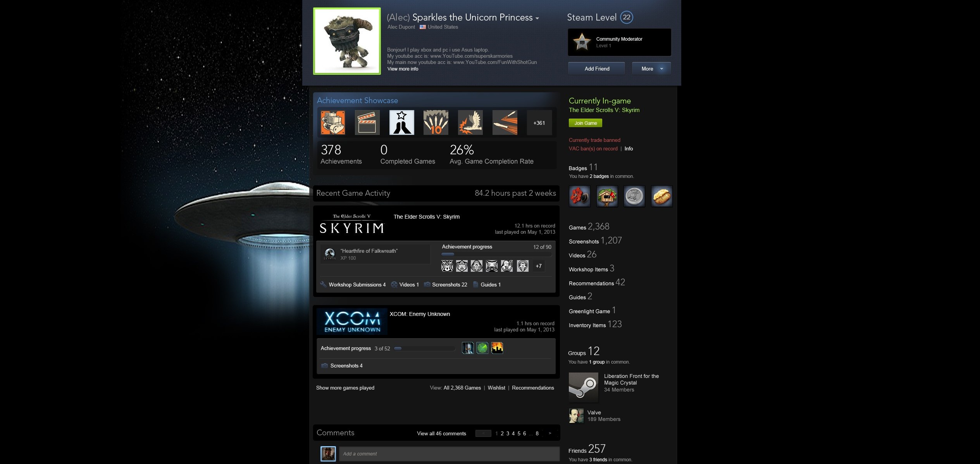Select the clapperboard achievement icon

pos(367,122)
